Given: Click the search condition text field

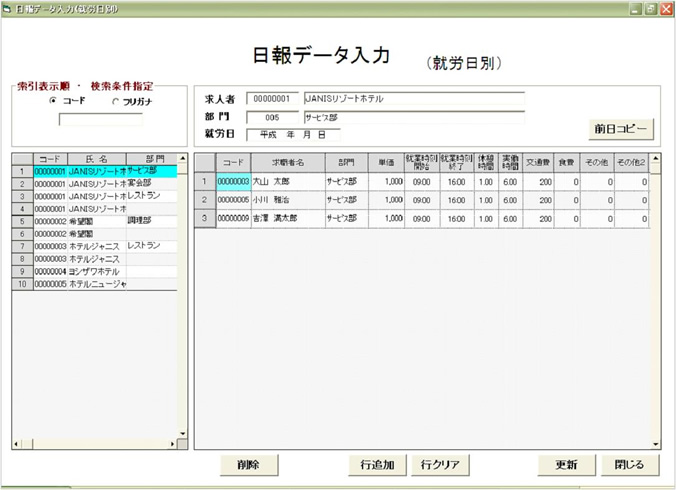Looking at the screenshot, I should [100, 120].
